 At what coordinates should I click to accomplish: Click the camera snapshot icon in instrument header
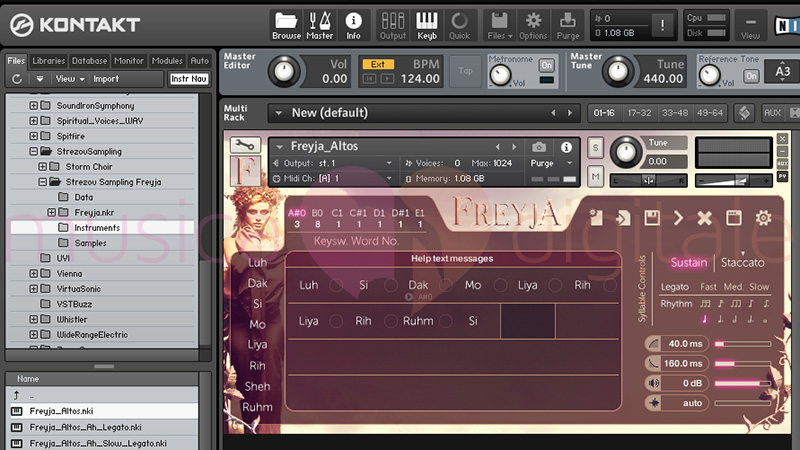click(539, 147)
